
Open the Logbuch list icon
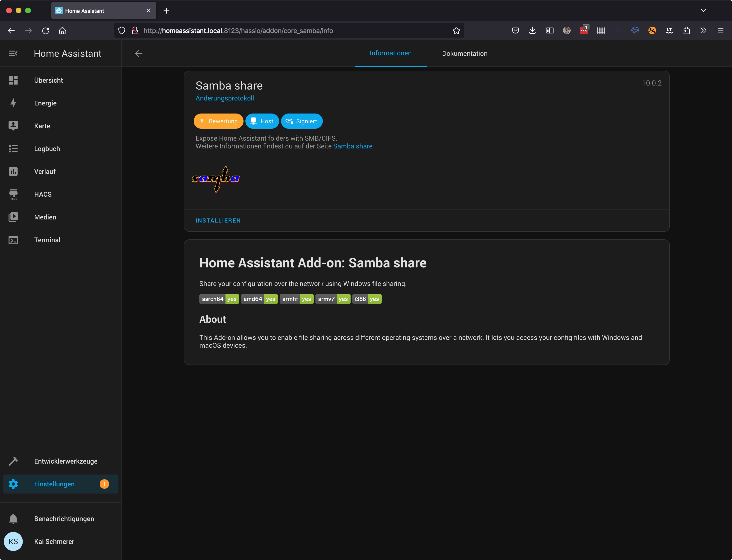13,149
